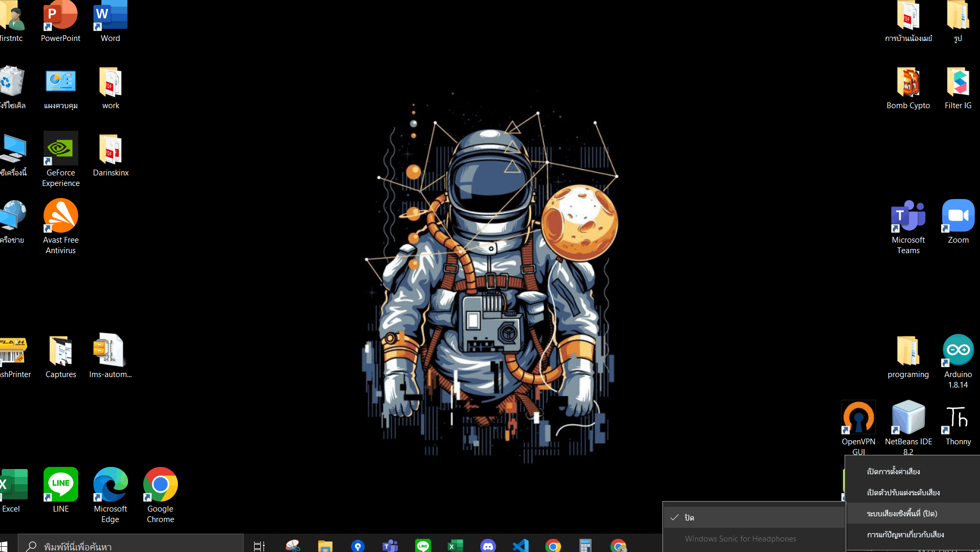Select the Darinskinx folder

coord(111,155)
